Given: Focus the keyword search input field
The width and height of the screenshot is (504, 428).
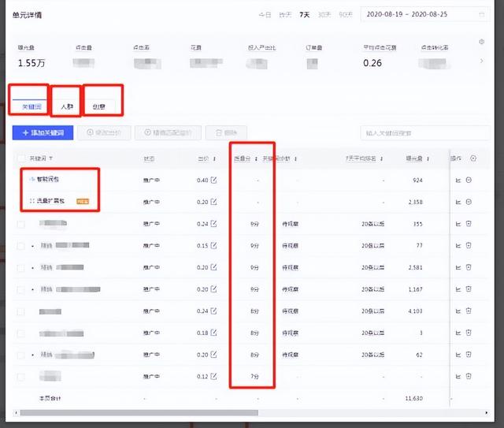Looking at the screenshot, I should point(425,133).
